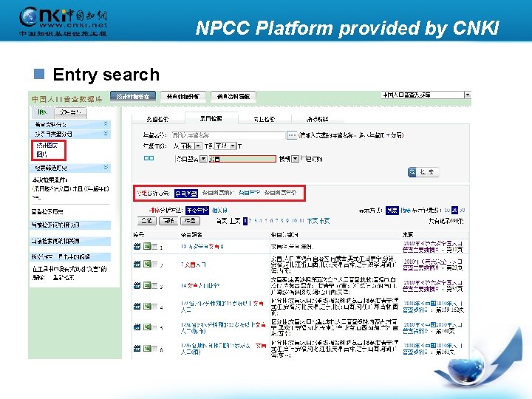Open result title link in row 2

click(x=193, y=265)
